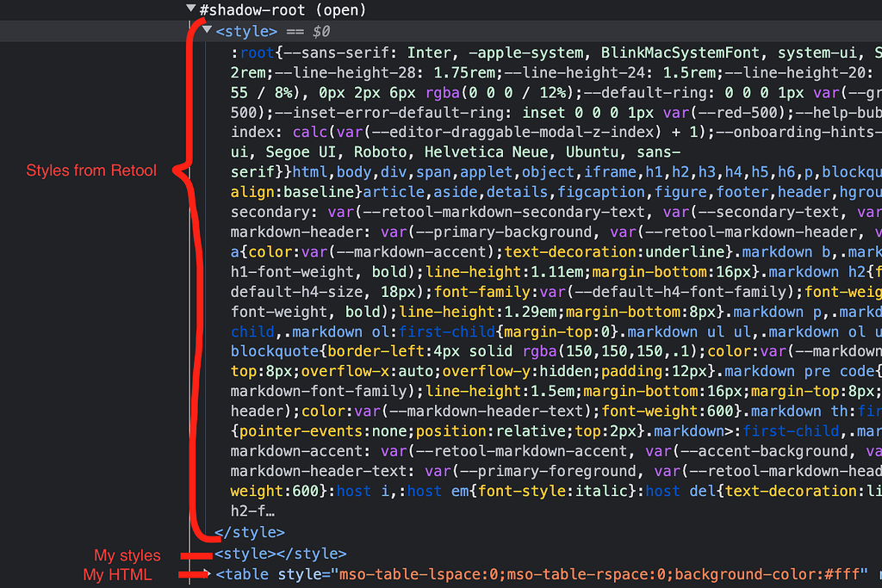This screenshot has width=882, height=588.
Task: Click the closing style tag
Action: 250,532
